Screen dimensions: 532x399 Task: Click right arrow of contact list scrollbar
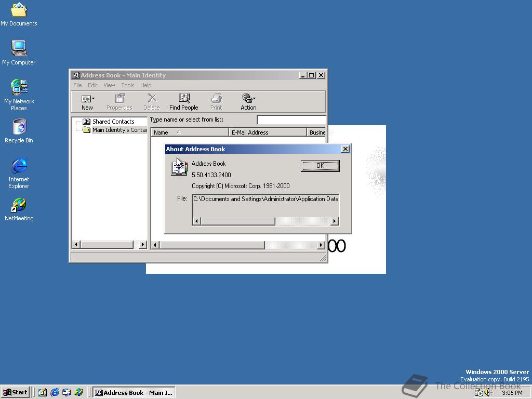pyautogui.click(x=321, y=245)
